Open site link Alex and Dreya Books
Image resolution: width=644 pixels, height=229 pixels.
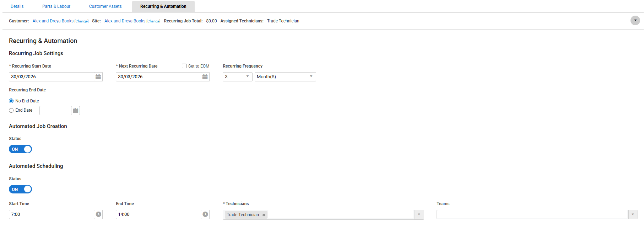pos(125,21)
